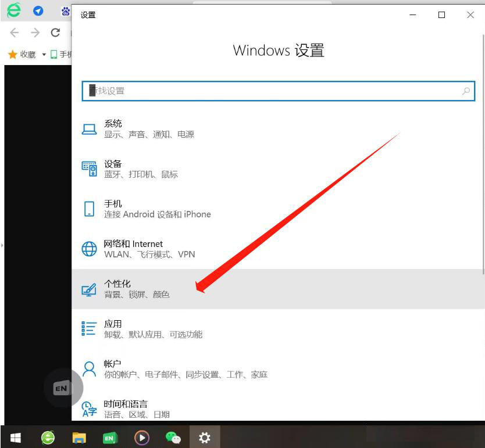Click the blue compass icon in browser
The image size is (485, 448).
(x=38, y=11)
